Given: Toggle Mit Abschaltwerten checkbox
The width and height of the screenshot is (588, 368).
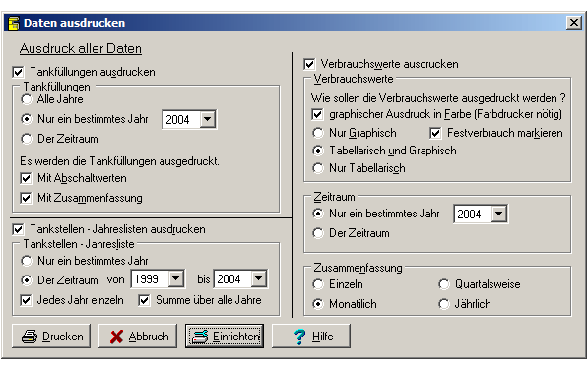Looking at the screenshot, I should pos(26,178).
